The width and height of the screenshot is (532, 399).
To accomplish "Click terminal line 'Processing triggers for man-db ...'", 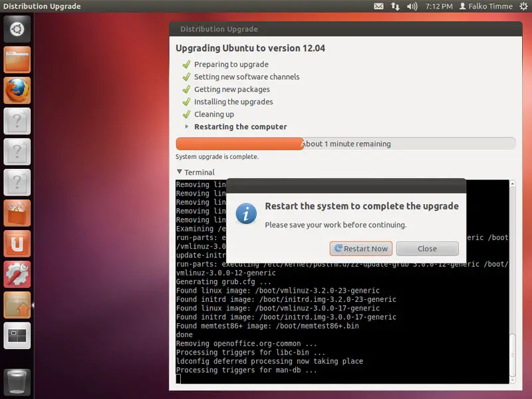I will tap(246, 370).
